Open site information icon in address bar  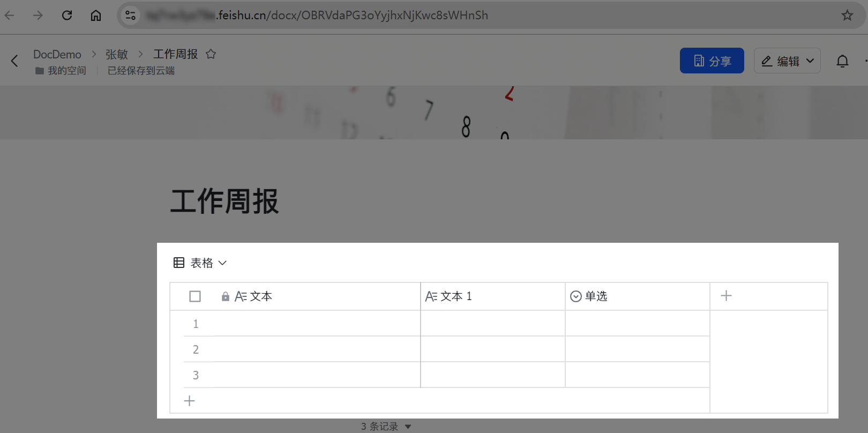[130, 16]
